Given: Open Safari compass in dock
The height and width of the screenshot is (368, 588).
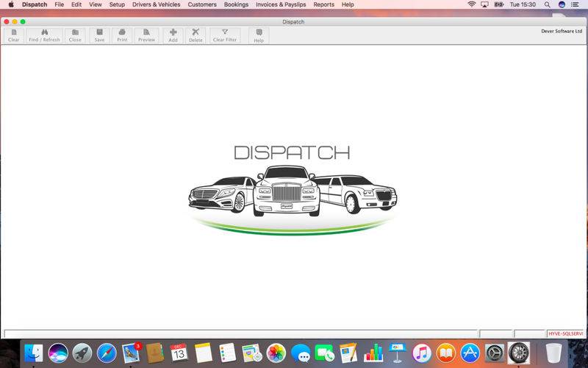Looking at the screenshot, I should (107, 353).
